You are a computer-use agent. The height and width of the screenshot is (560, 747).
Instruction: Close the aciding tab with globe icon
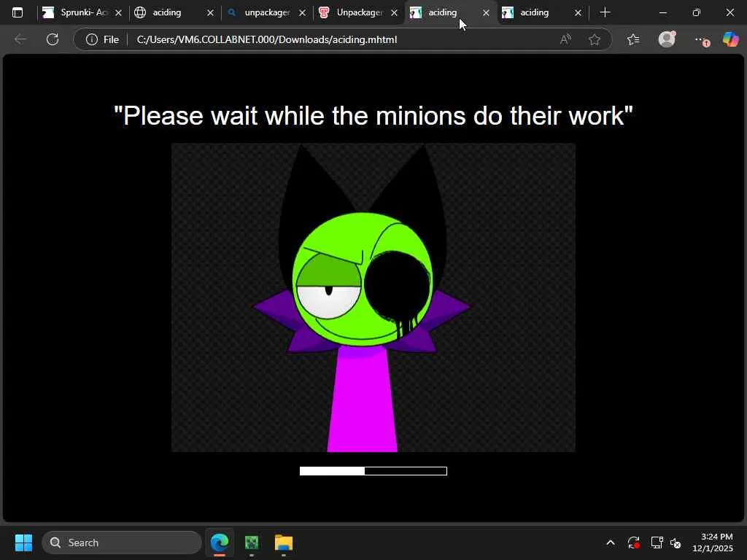pyautogui.click(x=210, y=13)
